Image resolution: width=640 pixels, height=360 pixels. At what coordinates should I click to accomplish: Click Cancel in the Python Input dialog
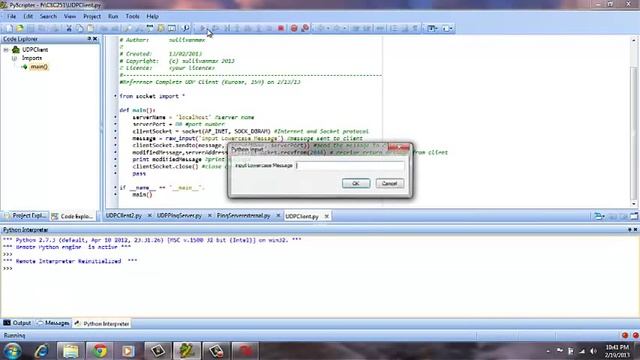coord(389,183)
